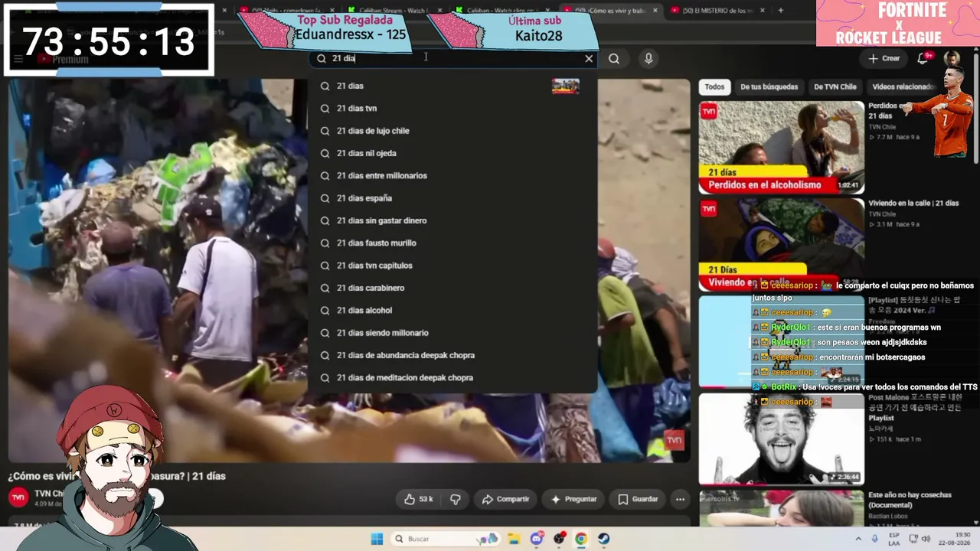
Task: Save video with Guardar button
Action: click(x=638, y=499)
